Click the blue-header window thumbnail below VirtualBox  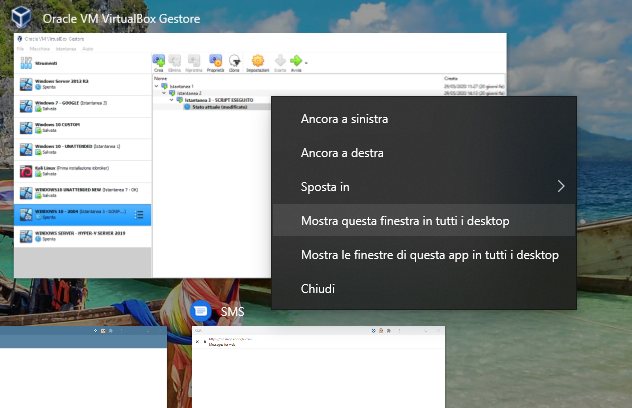click(83, 367)
